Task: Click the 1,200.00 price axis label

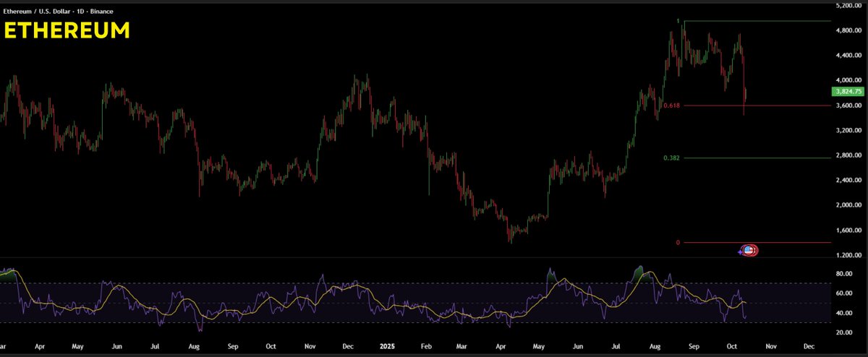Action: click(x=848, y=255)
